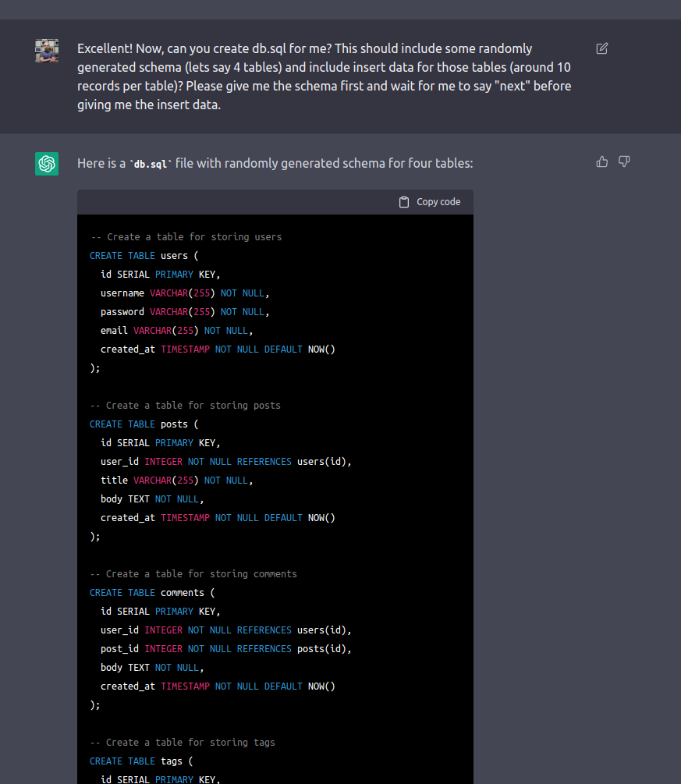681x784 pixels.
Task: Click the ChatGPT logo avatar
Action: click(x=47, y=164)
